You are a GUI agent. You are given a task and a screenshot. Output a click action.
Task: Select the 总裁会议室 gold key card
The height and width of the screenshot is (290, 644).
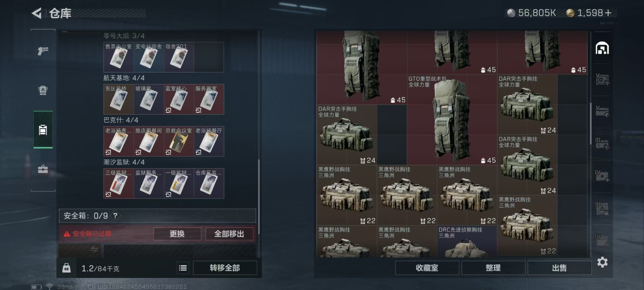point(179,141)
